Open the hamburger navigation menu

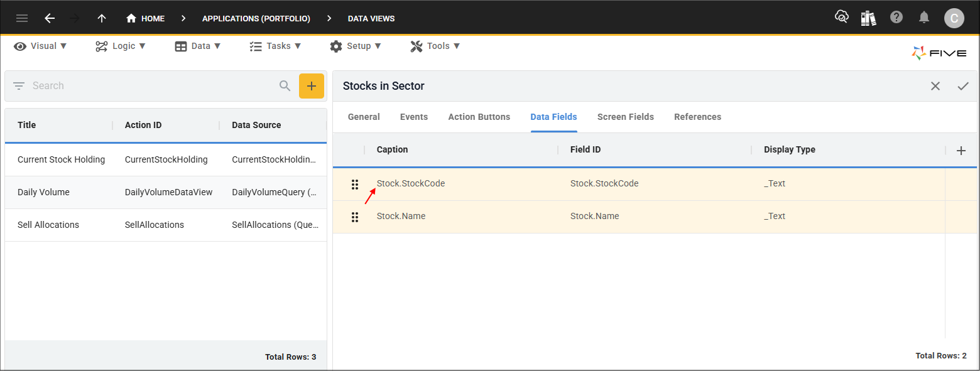pos(22,18)
